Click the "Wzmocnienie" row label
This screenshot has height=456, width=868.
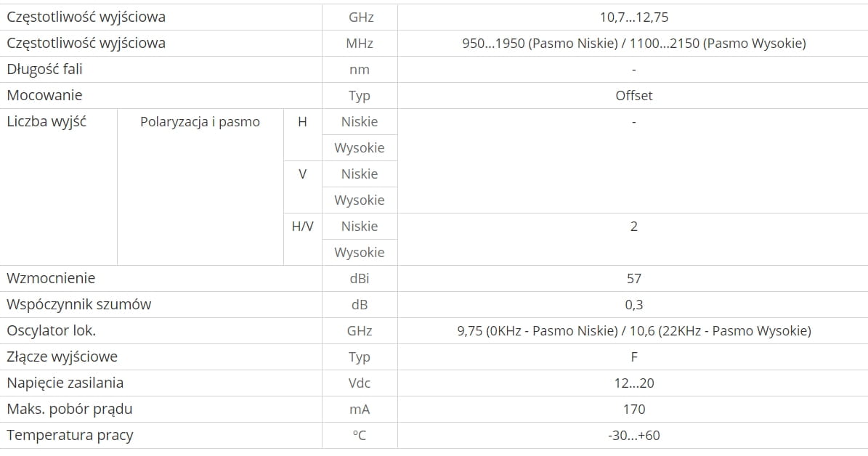tap(51, 278)
